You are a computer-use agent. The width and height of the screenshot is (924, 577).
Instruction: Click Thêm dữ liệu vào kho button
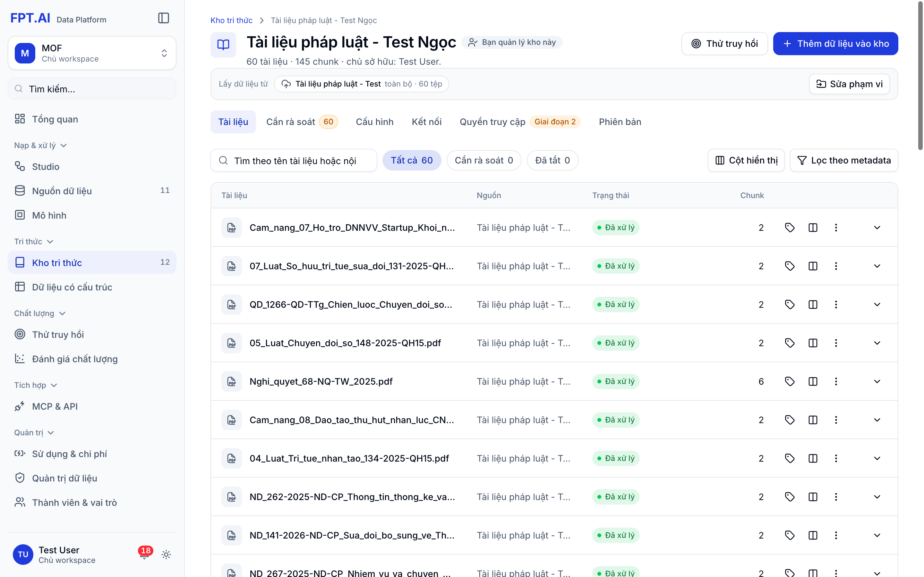tap(835, 44)
